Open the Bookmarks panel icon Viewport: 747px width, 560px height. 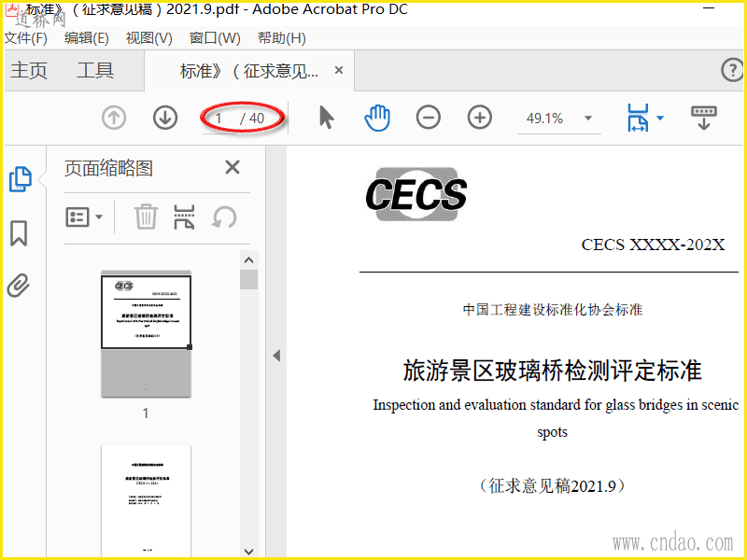coord(19,232)
